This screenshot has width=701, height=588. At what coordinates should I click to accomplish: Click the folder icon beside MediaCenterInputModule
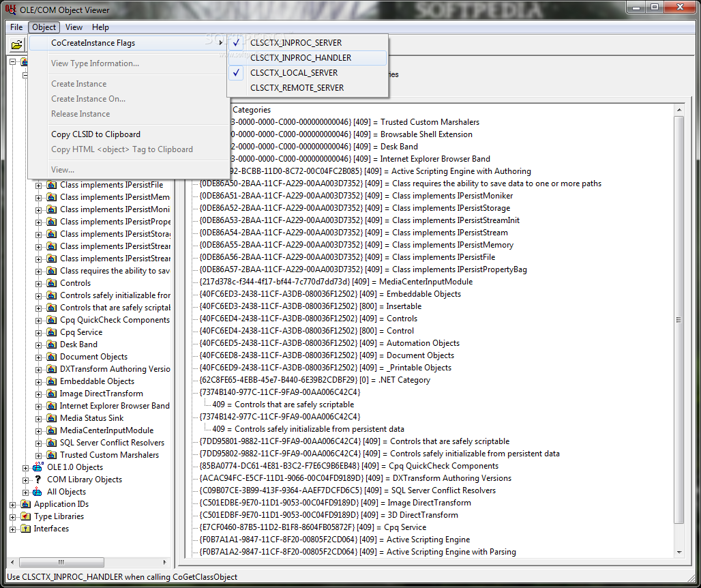point(52,430)
